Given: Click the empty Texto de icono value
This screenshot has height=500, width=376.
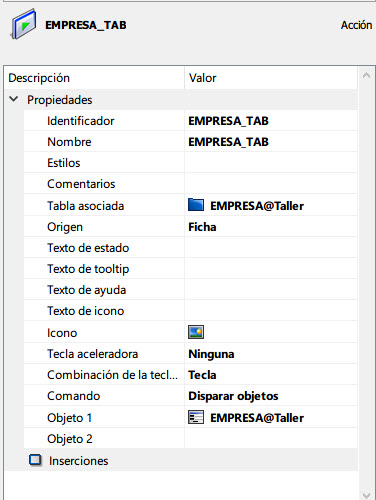Looking at the screenshot, I should 271,311.
